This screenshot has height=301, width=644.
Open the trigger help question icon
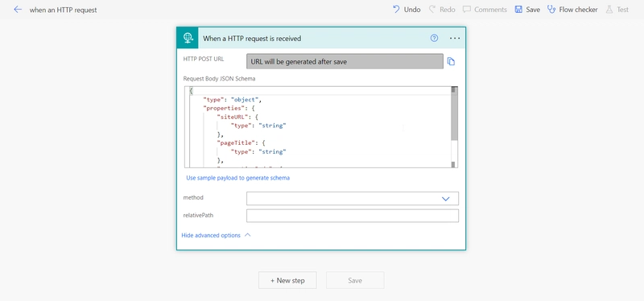pyautogui.click(x=434, y=38)
